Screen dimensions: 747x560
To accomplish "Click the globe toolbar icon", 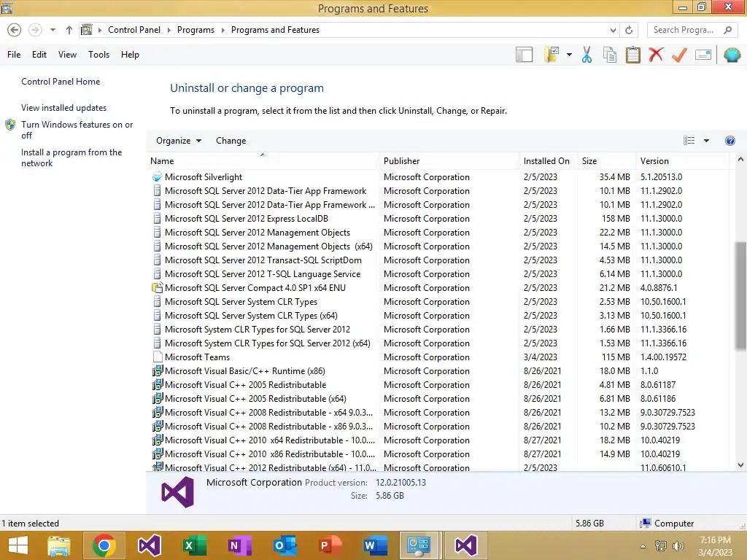I will click(732, 55).
